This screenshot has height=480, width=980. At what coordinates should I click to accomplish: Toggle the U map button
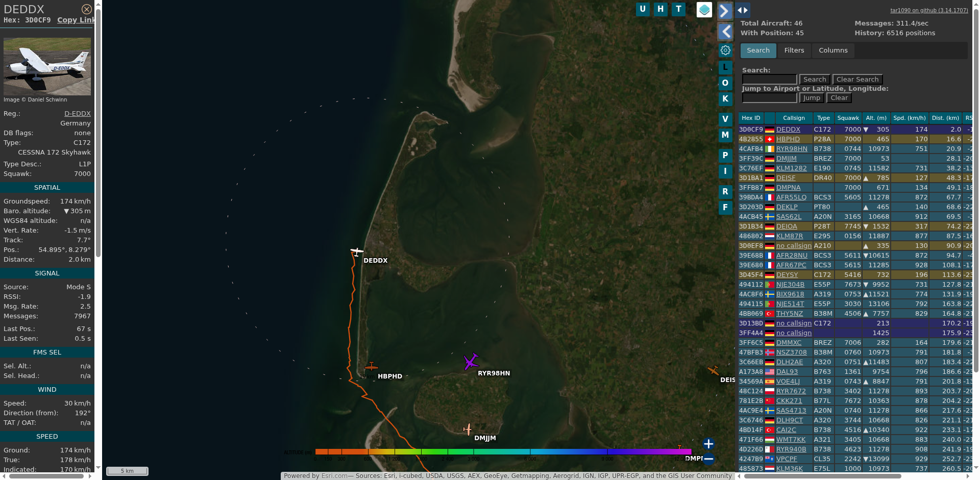pyautogui.click(x=643, y=9)
